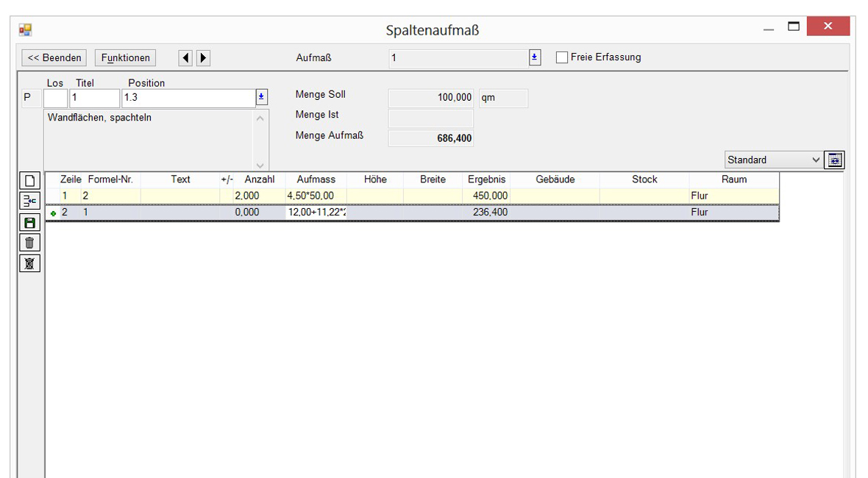Select the Aufmass cell containing 4,50*50,00
This screenshot has width=868, height=478.
[x=315, y=196]
